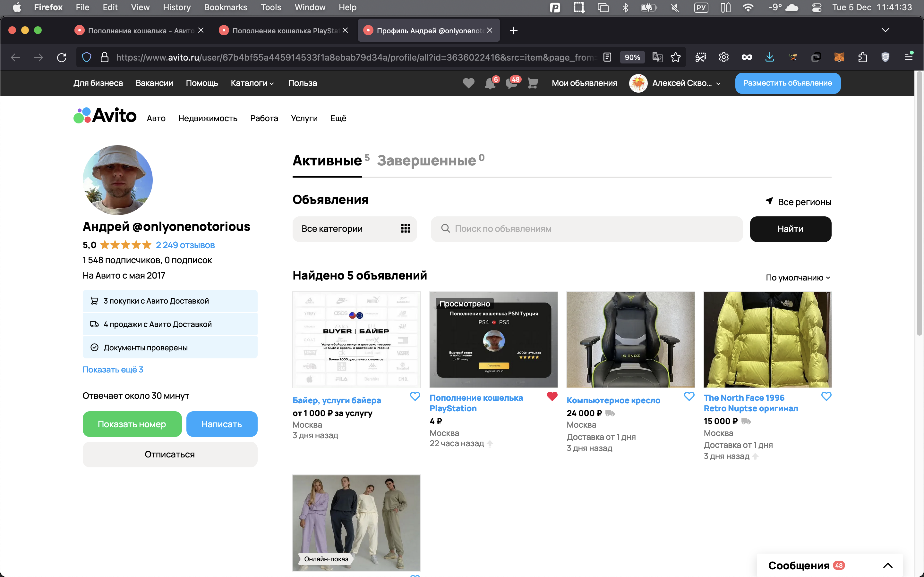Expand the Сообщения chat panel
The height and width of the screenshot is (577, 924).
[887, 565]
